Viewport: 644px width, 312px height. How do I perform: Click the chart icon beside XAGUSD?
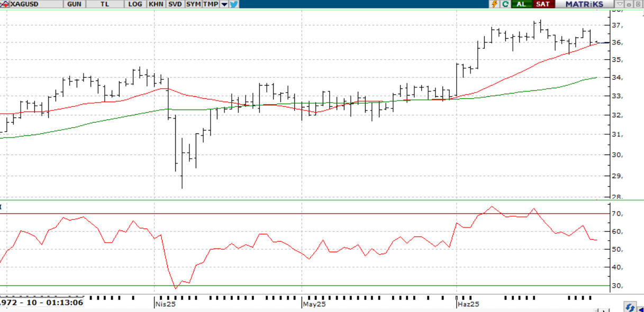coord(5,4)
